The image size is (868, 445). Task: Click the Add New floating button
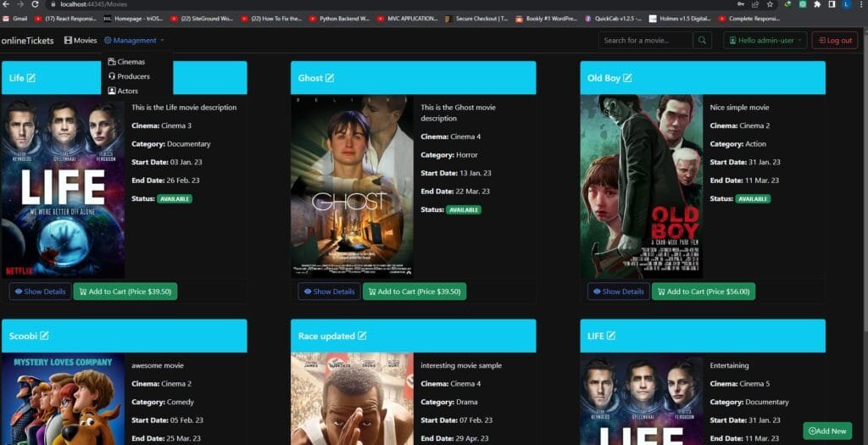pyautogui.click(x=827, y=431)
